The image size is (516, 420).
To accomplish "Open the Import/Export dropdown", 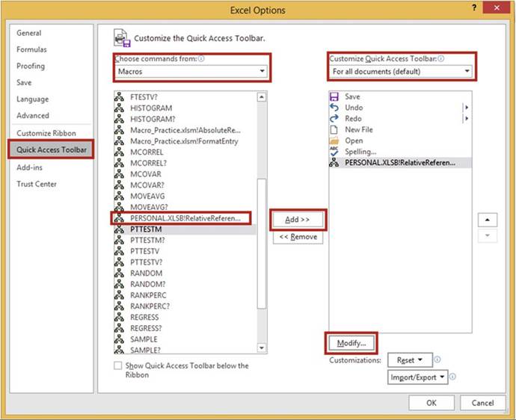I will click(417, 377).
